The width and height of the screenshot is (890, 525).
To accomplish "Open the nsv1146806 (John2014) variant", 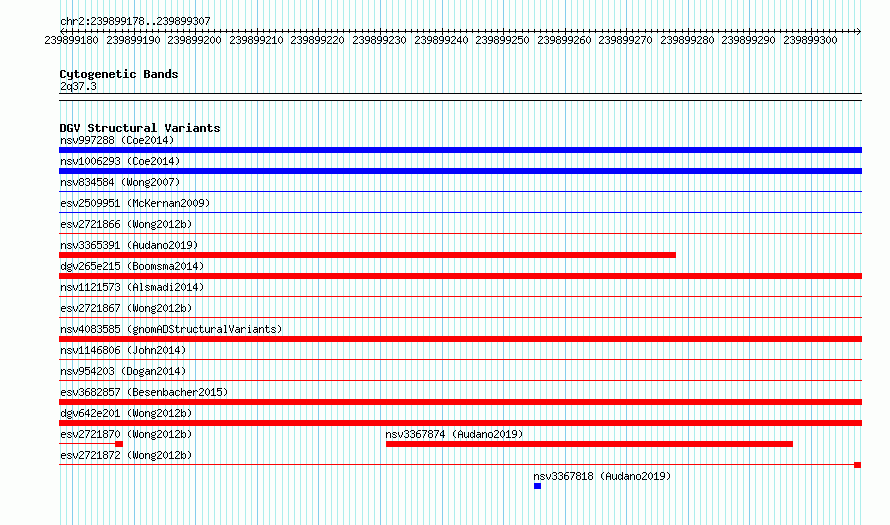I will (123, 350).
